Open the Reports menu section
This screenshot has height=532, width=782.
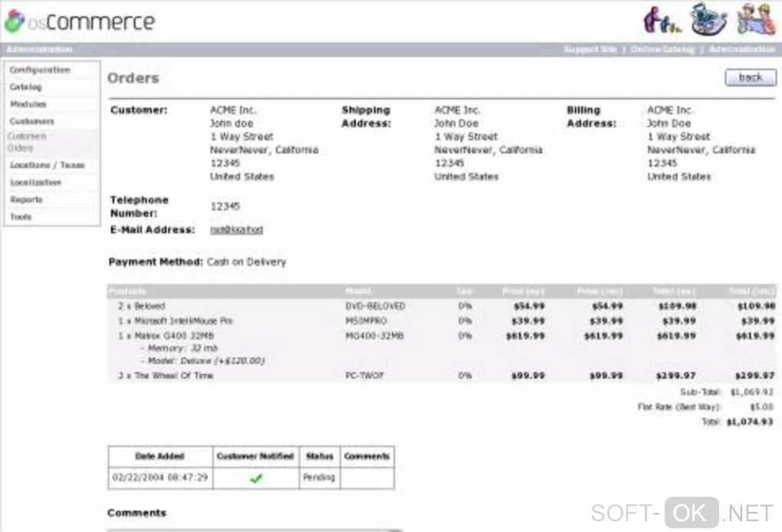pyautogui.click(x=26, y=199)
